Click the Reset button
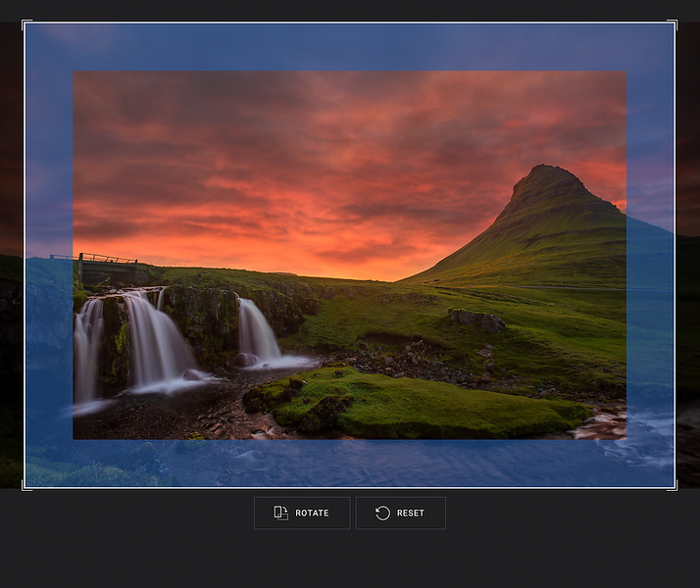700x588 pixels. click(400, 514)
